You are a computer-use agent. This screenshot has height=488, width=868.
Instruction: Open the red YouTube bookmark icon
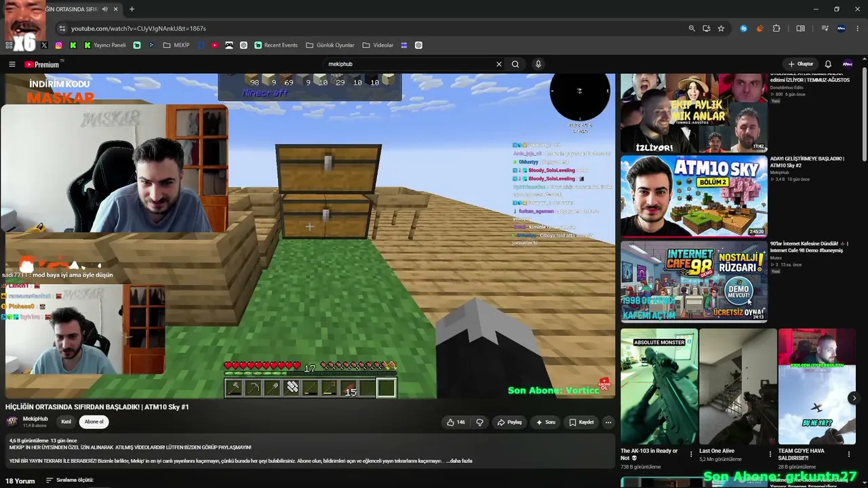[214, 45]
